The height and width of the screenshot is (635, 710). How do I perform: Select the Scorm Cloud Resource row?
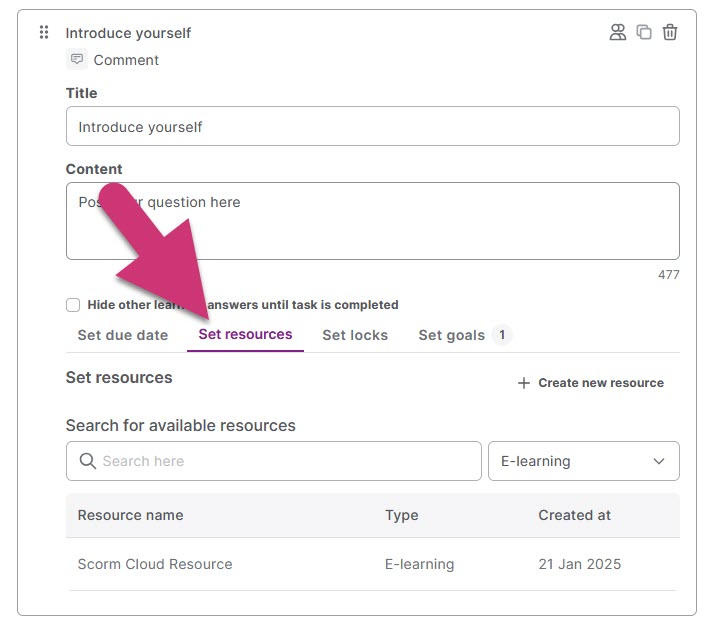[x=155, y=564]
